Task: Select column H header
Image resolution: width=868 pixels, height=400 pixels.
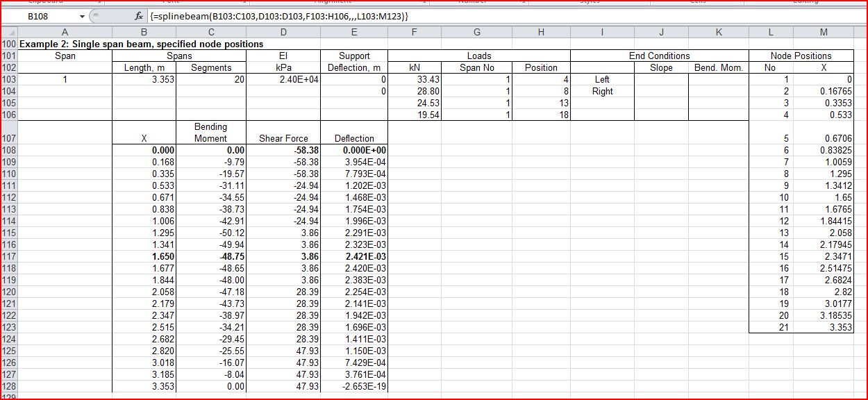Action: point(541,32)
